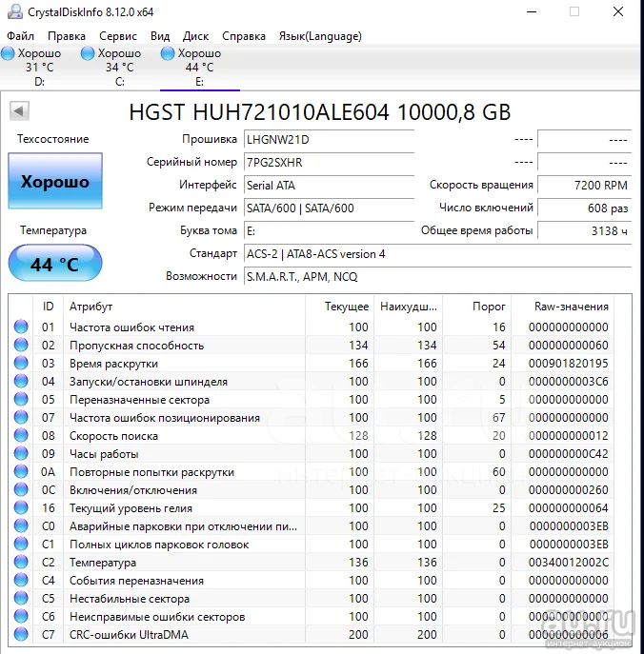The width and height of the screenshot is (644, 654).
Task: Open the Сервис menu
Action: click(x=118, y=36)
